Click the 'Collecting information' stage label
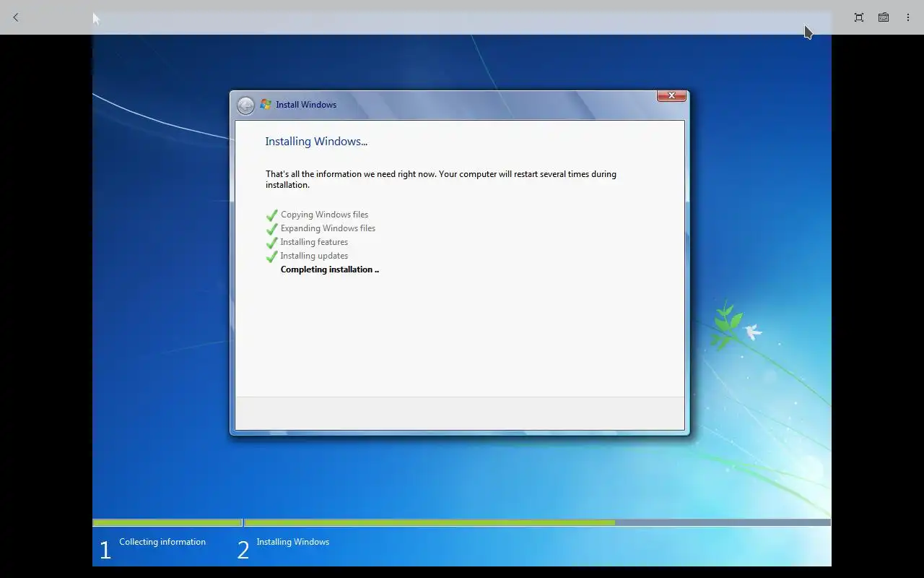 tap(162, 542)
